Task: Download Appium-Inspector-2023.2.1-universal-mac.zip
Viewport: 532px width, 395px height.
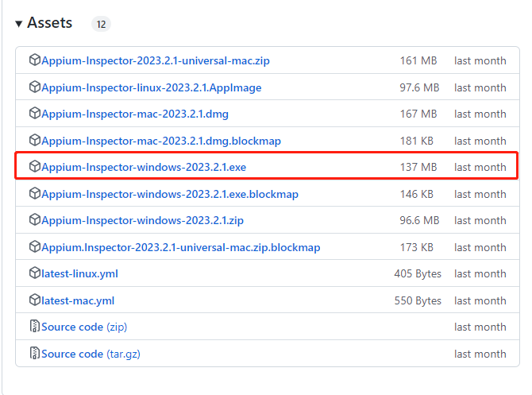Action: point(156,60)
